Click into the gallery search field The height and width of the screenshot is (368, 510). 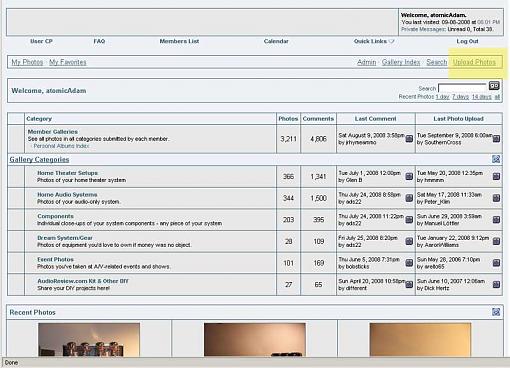pyautogui.click(x=462, y=88)
